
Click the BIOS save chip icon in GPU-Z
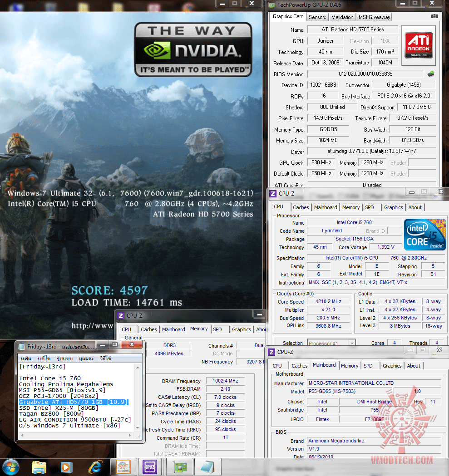(x=431, y=74)
